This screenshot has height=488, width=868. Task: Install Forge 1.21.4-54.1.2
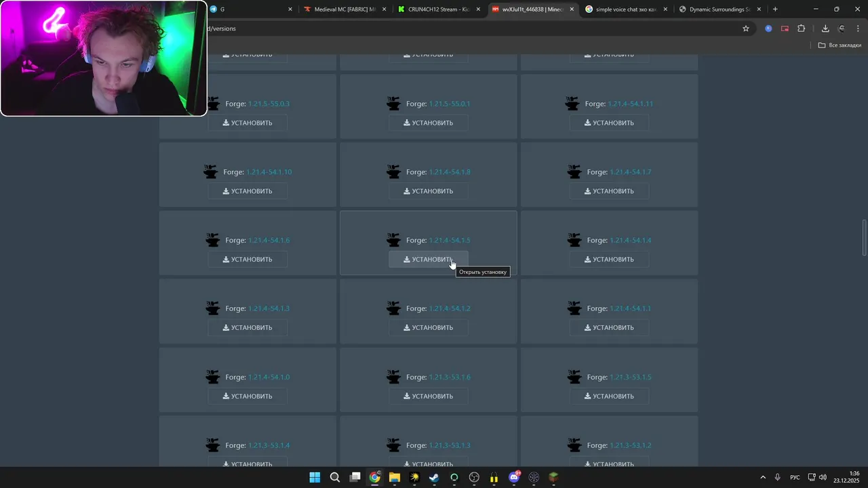pos(428,327)
